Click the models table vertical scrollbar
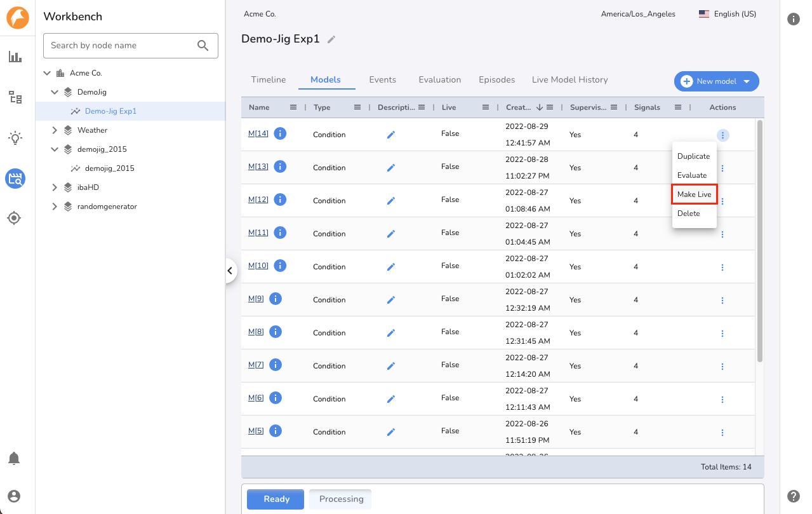This screenshot has width=812, height=514. click(x=760, y=241)
